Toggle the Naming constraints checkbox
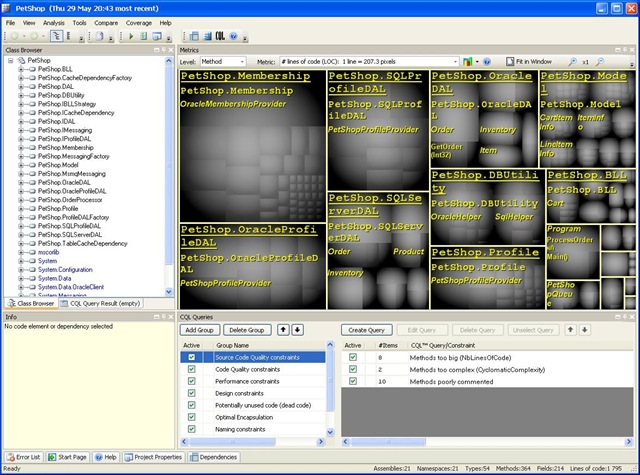 click(191, 429)
